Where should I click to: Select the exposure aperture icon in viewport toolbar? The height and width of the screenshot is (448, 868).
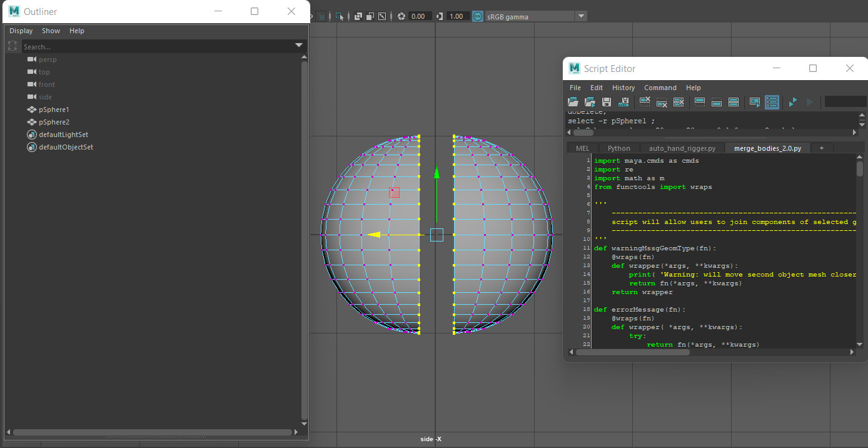(401, 16)
